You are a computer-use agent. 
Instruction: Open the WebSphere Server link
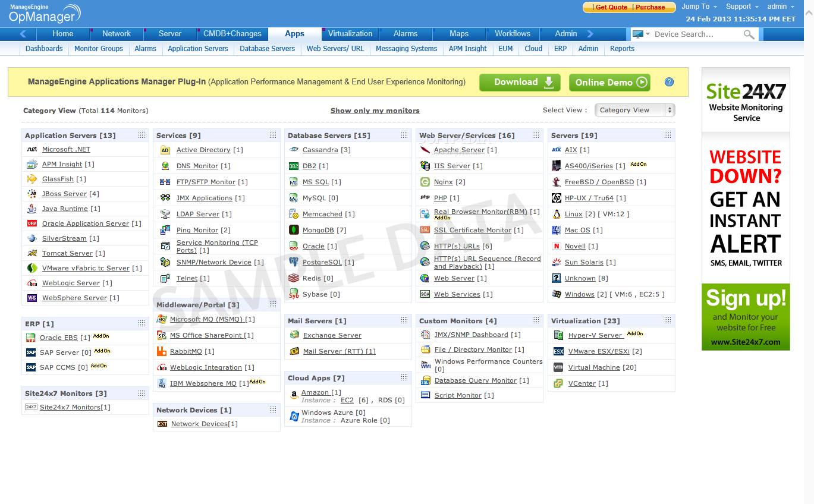coord(75,298)
